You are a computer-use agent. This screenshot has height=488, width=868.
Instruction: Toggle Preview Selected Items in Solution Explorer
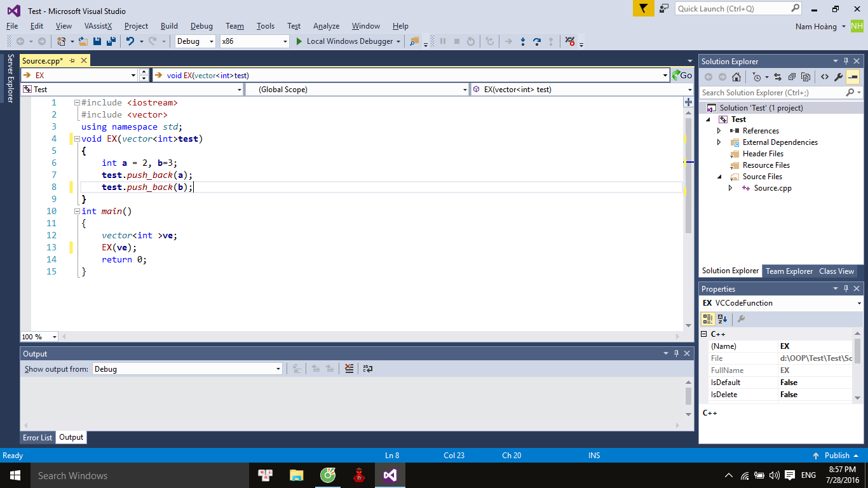click(x=853, y=77)
